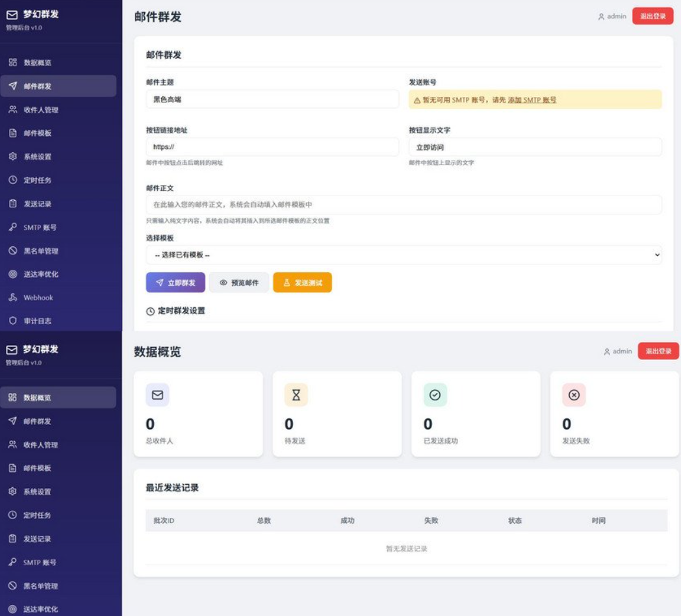The height and width of the screenshot is (616, 681).
Task: Click the admin user icon on the 邮件群发 page header
Action: (x=601, y=16)
